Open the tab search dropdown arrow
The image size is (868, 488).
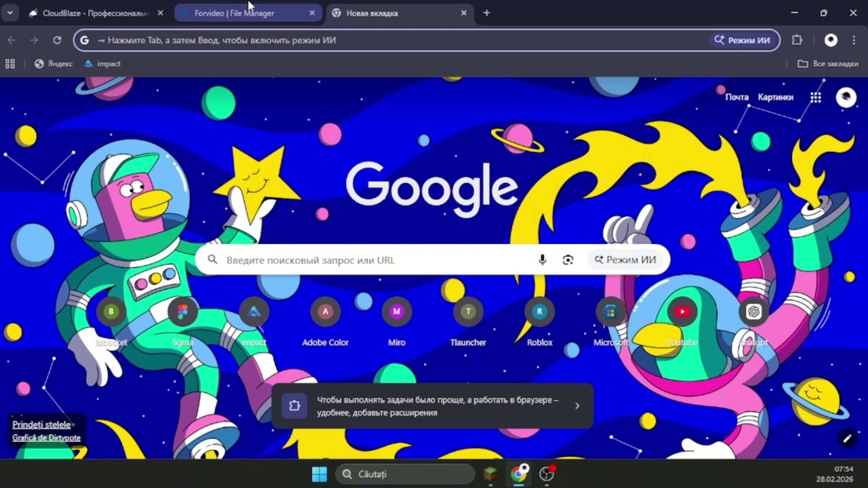[9, 13]
